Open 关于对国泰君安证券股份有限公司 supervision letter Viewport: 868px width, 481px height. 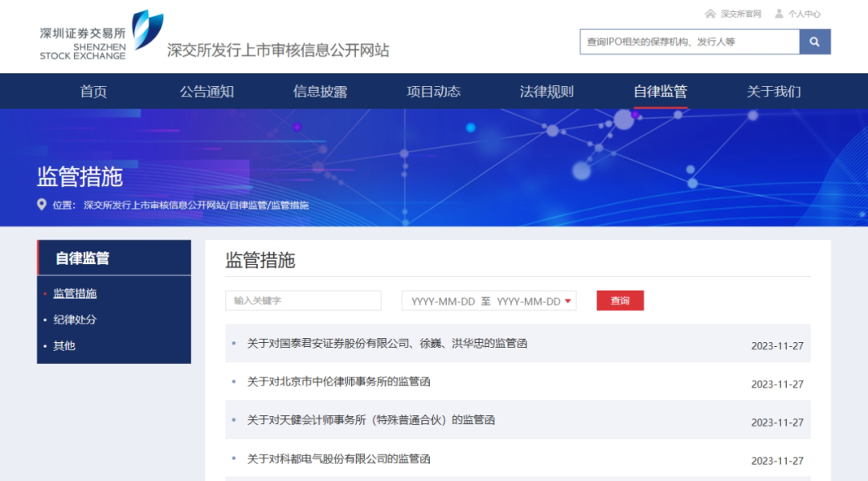point(387,344)
